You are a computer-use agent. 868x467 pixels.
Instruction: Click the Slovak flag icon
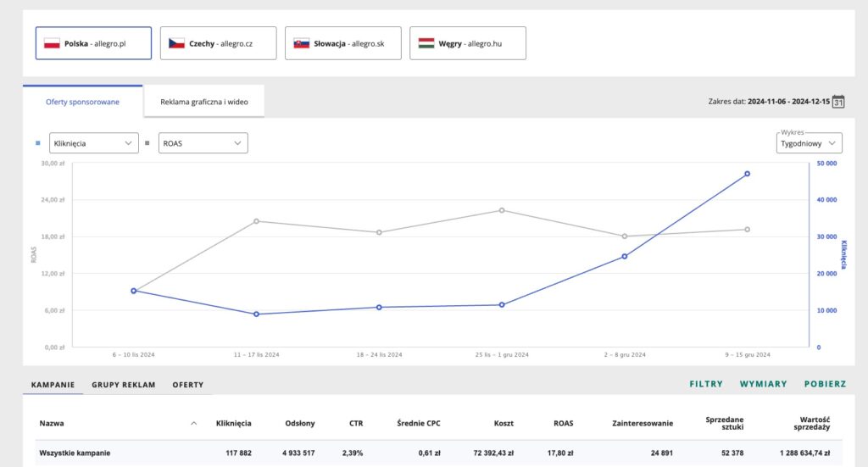tap(302, 43)
